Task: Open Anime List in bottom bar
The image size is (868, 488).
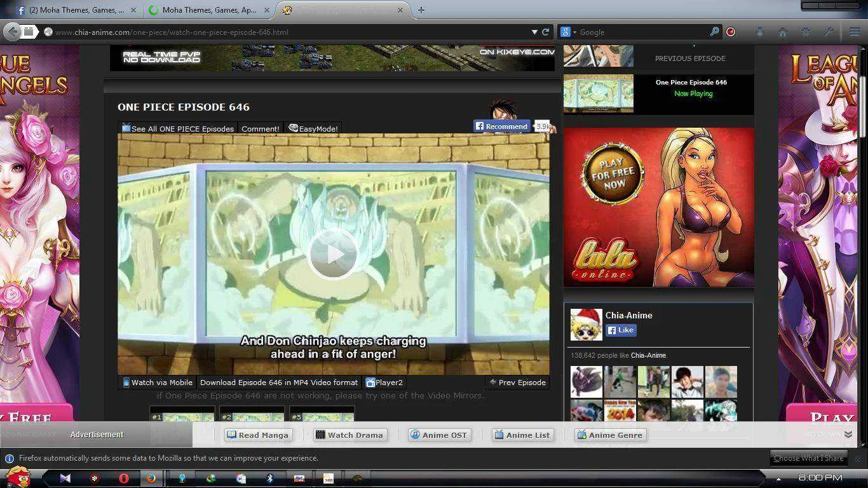Action: coord(522,435)
